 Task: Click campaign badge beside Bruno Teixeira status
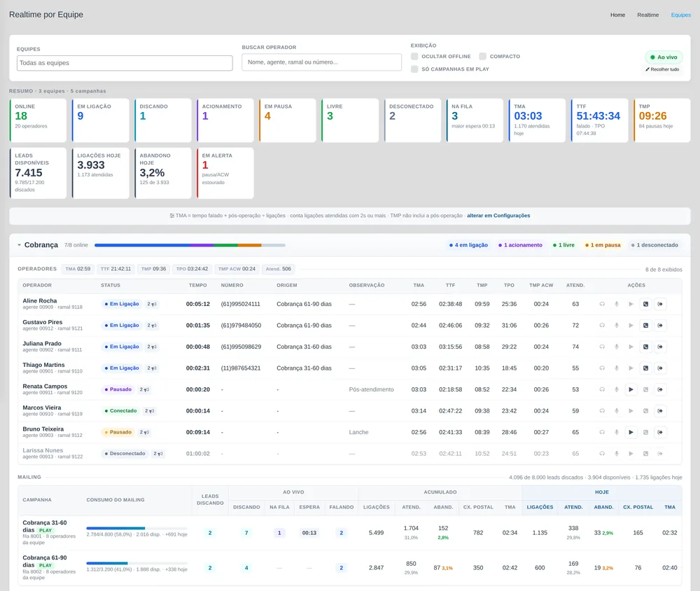pos(144,433)
